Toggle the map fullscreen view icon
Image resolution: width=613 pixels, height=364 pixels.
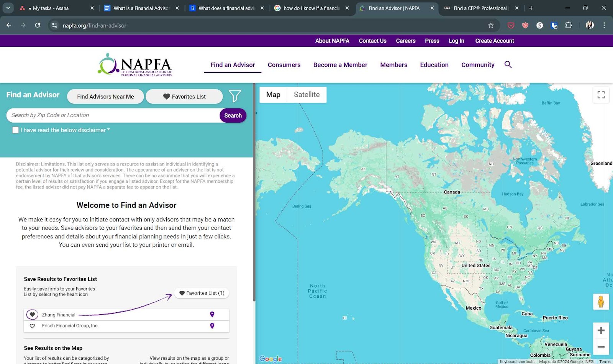[601, 95]
